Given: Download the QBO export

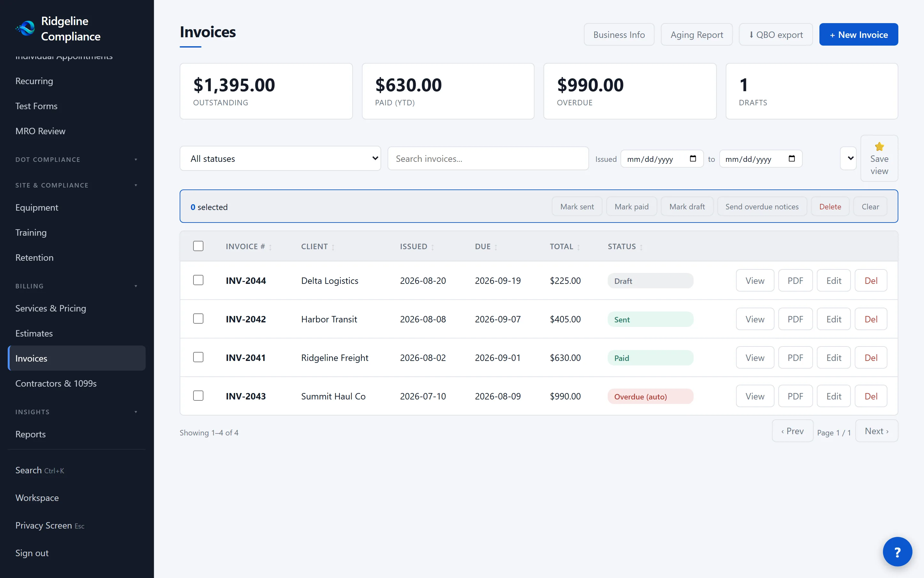Looking at the screenshot, I should [x=775, y=34].
